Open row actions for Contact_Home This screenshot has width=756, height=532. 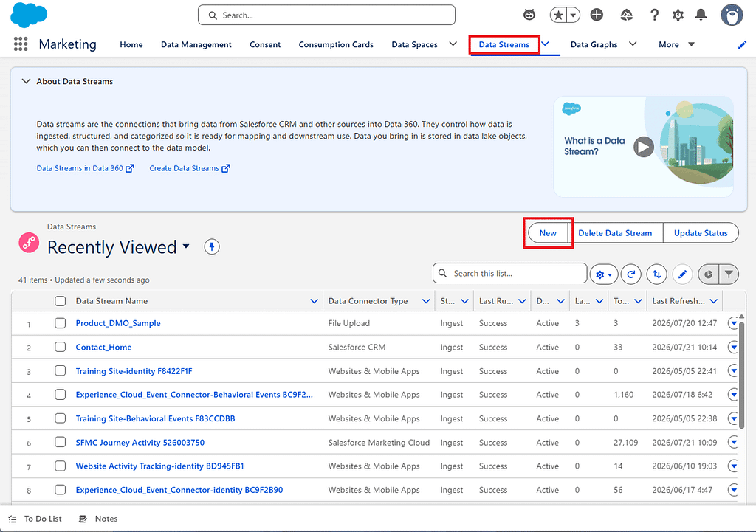pyautogui.click(x=733, y=347)
